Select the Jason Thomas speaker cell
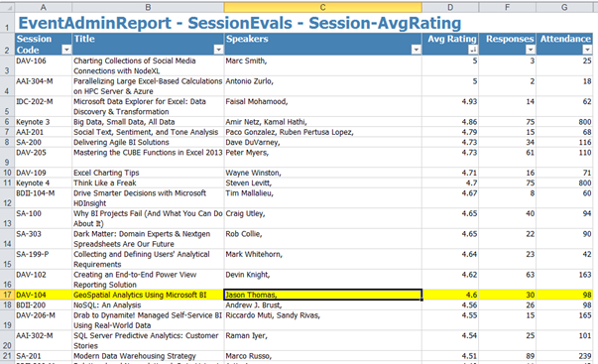598x364 pixels. coord(322,295)
